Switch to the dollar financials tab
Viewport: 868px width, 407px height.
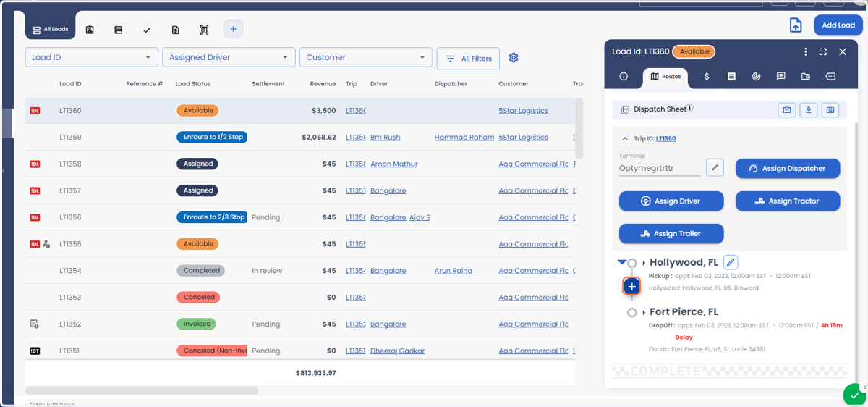[707, 76]
